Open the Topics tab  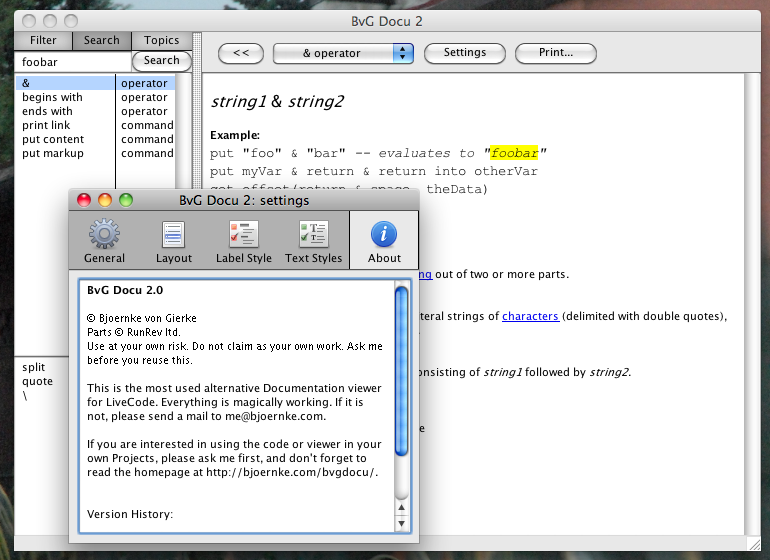point(161,41)
